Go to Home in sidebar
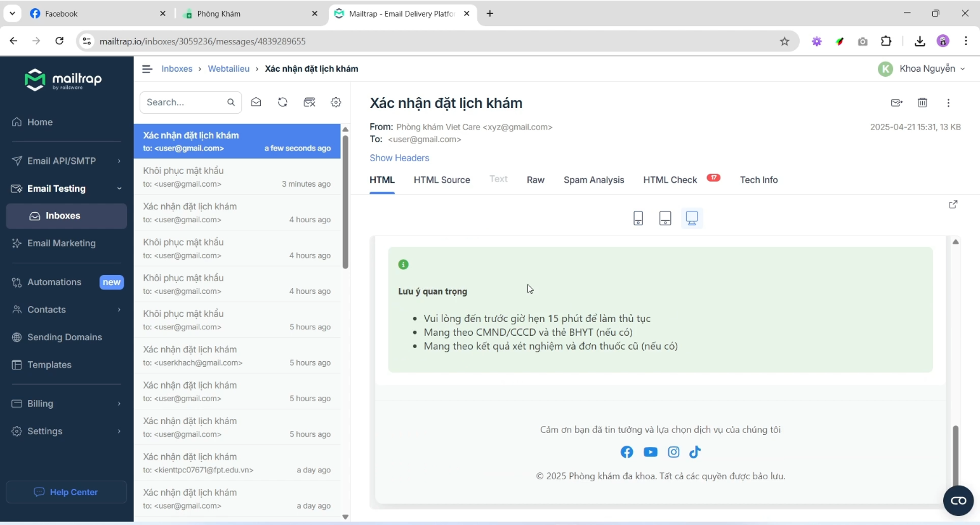The width and height of the screenshot is (980, 525). 67,122
